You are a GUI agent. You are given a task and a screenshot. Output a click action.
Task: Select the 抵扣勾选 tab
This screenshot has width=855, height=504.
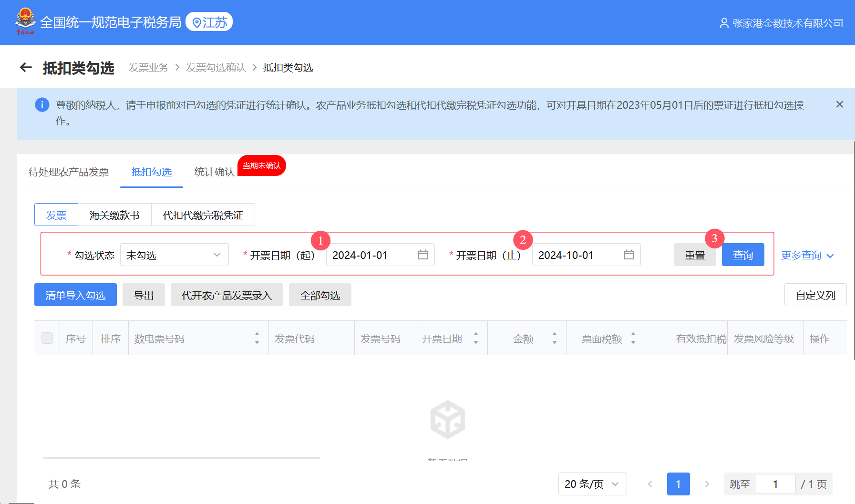pyautogui.click(x=152, y=172)
